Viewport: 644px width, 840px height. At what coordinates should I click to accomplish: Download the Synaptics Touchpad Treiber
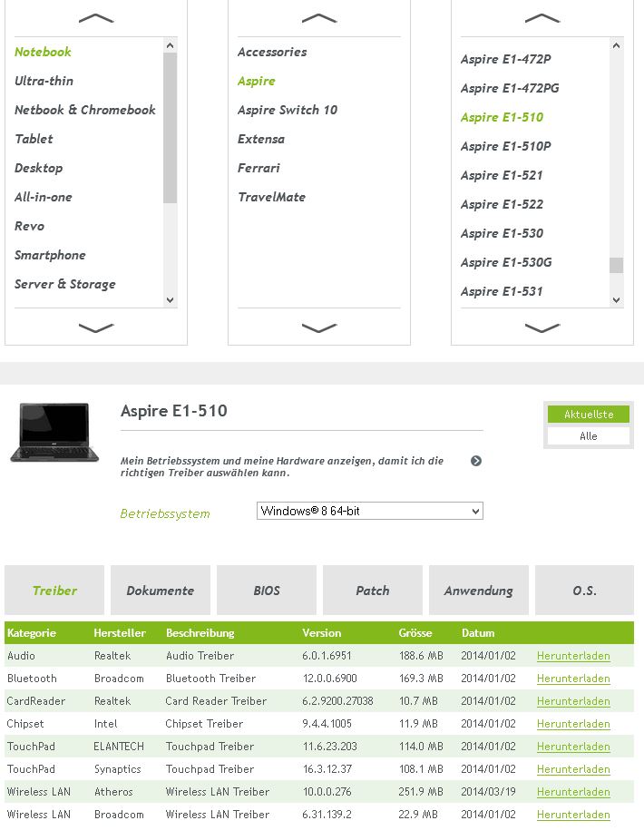tap(573, 768)
